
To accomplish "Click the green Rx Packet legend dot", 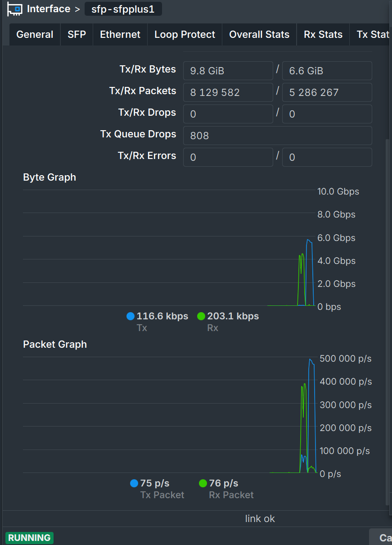I will 203,483.
